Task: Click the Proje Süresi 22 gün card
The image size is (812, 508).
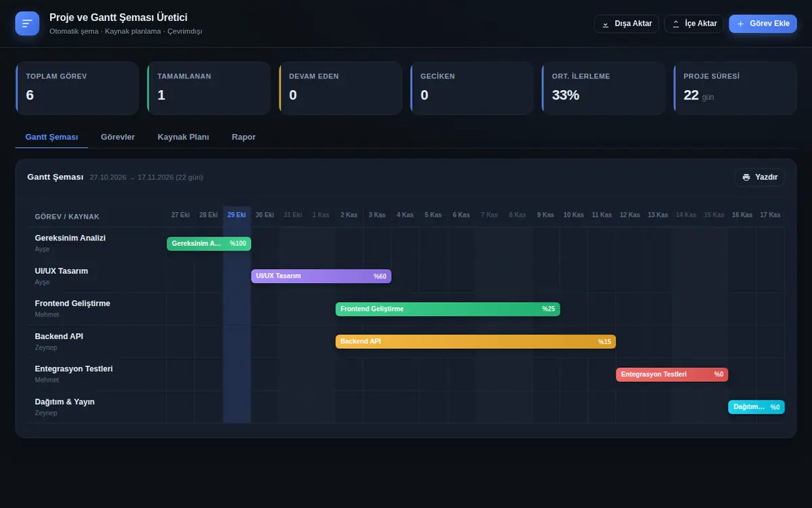Action: tap(735, 88)
